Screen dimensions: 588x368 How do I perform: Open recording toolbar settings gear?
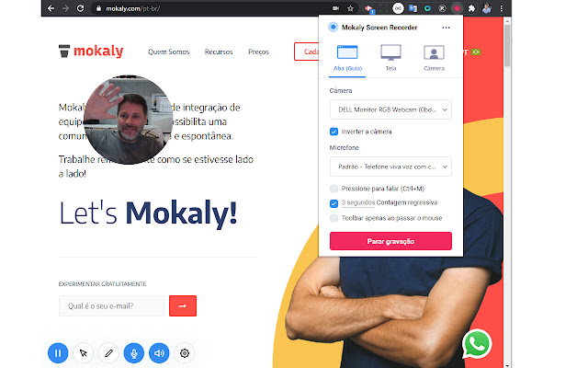click(185, 353)
